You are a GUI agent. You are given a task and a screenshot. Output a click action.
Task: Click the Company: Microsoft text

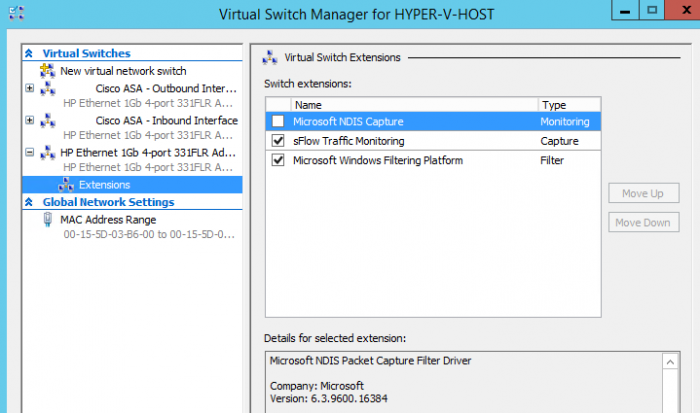(317, 386)
